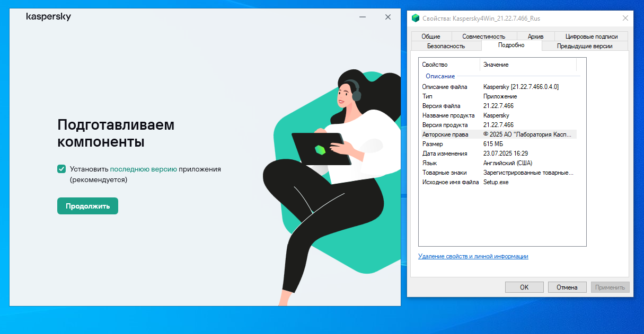The height and width of the screenshot is (334, 644).
Task: Click the green Kaspersky icon in Properties title bar
Action: pos(416,18)
